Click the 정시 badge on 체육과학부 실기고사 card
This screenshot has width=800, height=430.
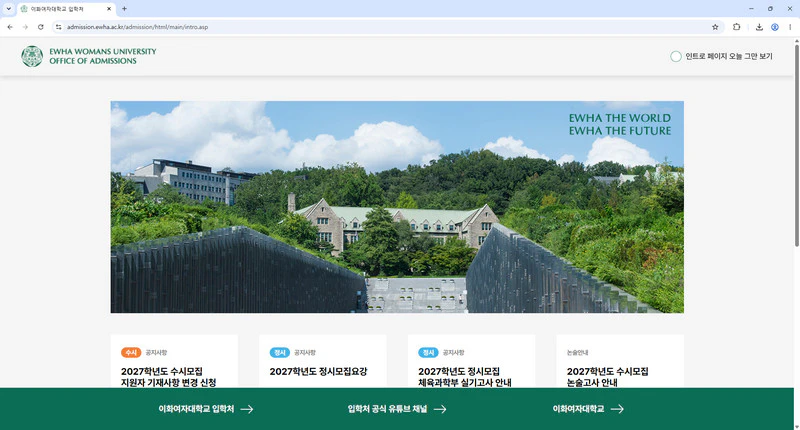pos(428,352)
